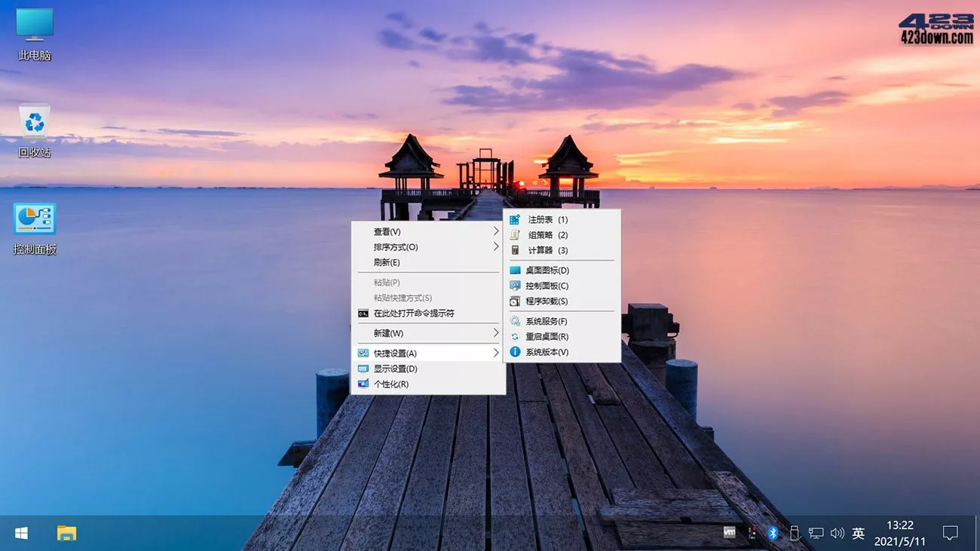Click the phone device icon in system tray
The image size is (980, 551).
795,533
